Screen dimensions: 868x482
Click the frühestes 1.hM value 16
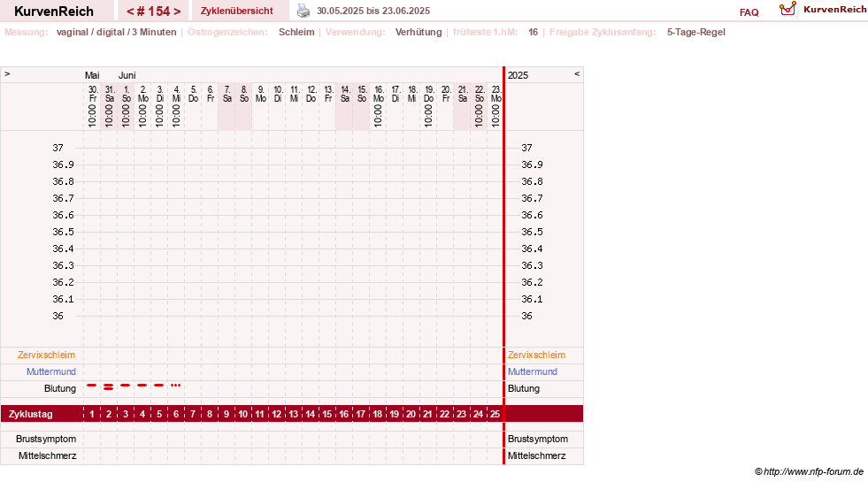(x=533, y=32)
